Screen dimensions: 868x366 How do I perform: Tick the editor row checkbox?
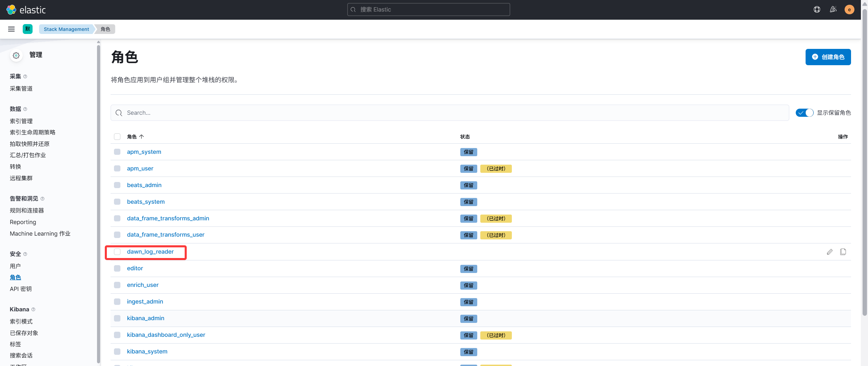pyautogui.click(x=117, y=269)
